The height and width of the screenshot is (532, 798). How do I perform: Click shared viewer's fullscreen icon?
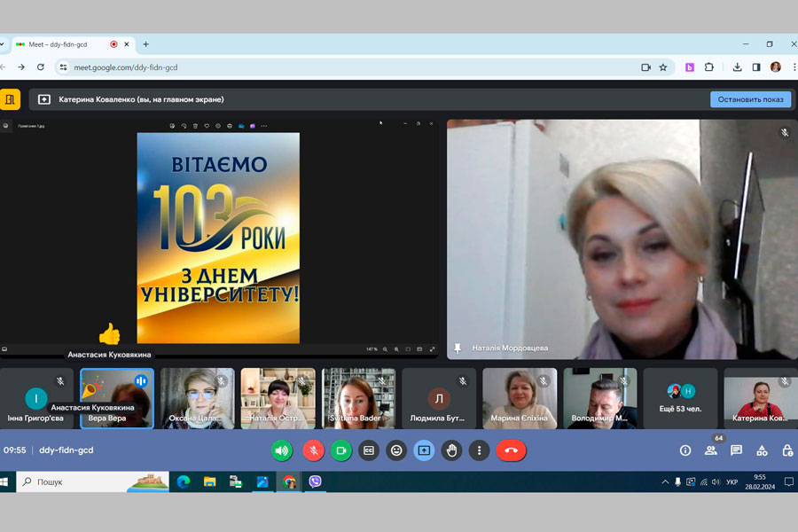click(x=432, y=349)
